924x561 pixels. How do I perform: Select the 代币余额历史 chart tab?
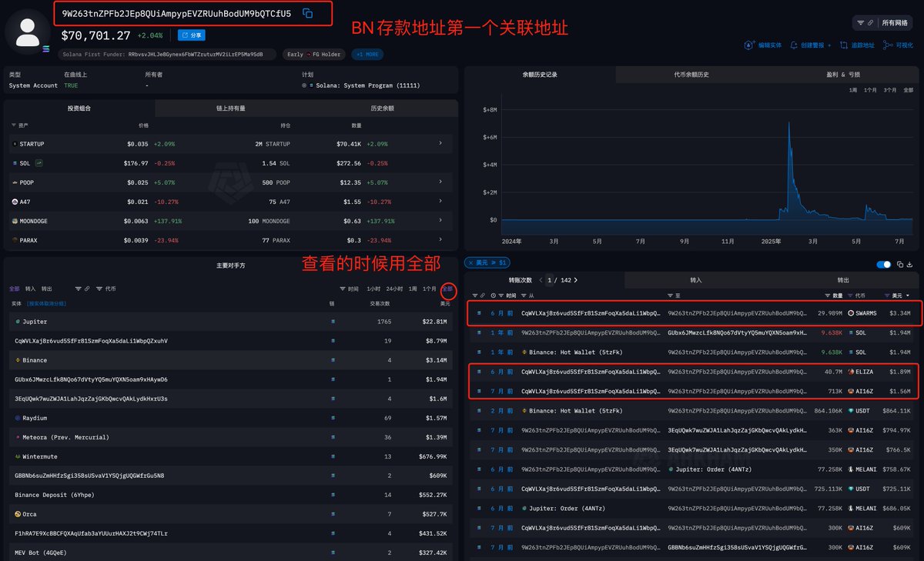coord(691,75)
